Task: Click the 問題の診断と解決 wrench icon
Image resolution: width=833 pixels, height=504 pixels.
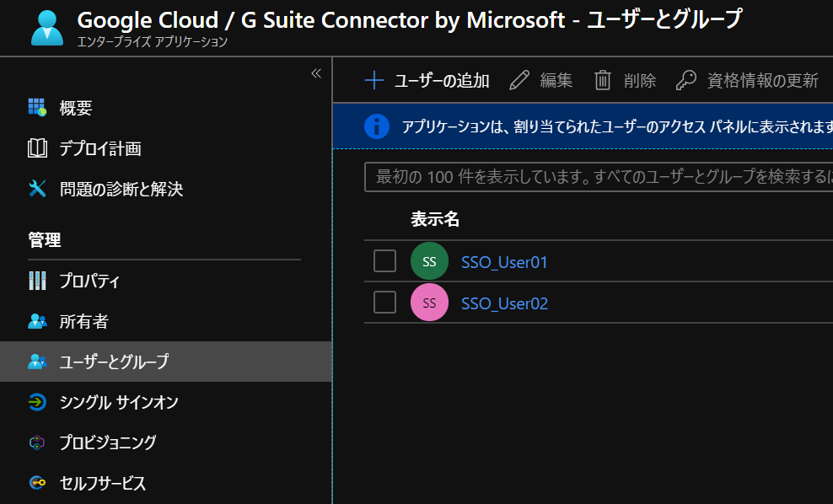Action: tap(37, 189)
